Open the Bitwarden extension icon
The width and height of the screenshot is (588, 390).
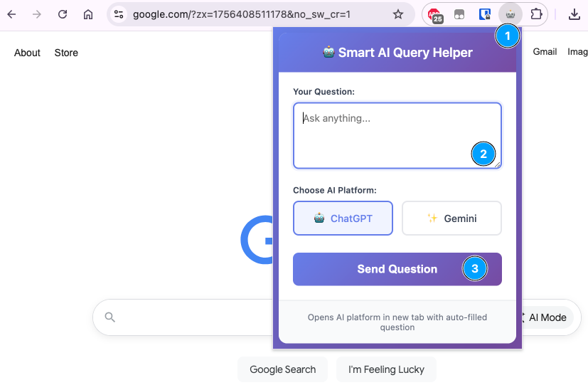point(484,14)
